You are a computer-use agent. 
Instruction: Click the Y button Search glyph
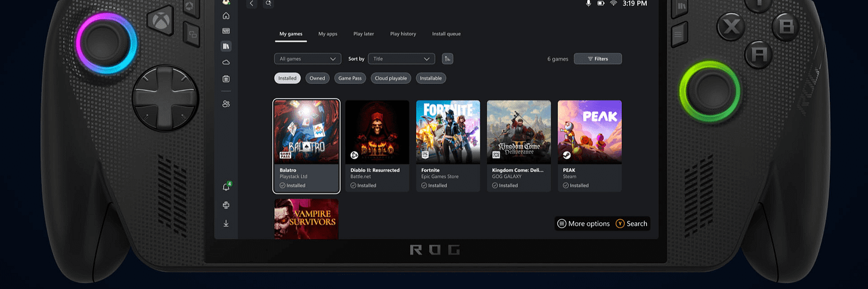click(620, 223)
